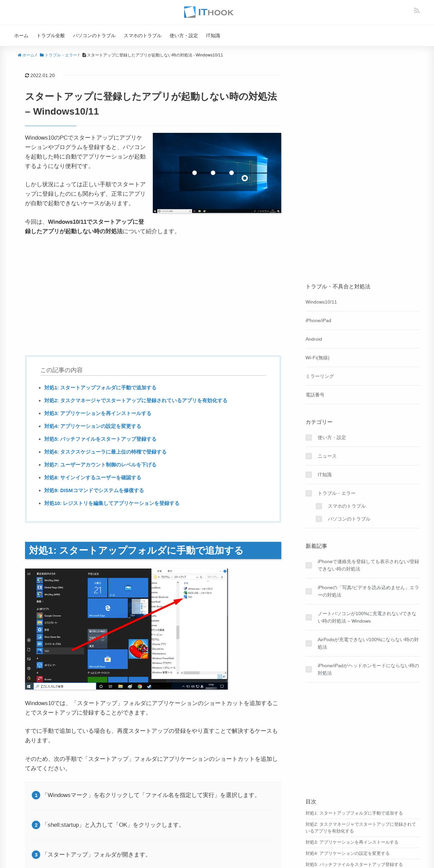Open the パソコンのトラブル navigation menu item
The height and width of the screenshot is (868, 434).
94,35
